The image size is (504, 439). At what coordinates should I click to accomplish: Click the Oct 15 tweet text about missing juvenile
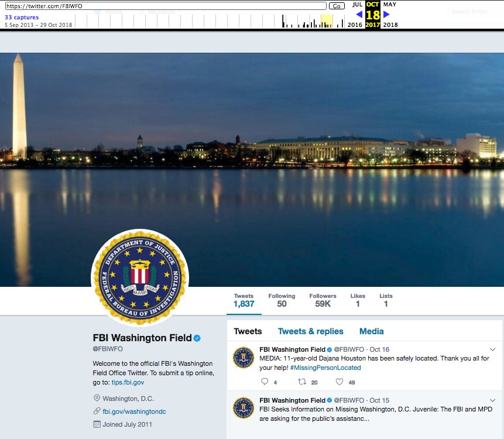pos(376,414)
